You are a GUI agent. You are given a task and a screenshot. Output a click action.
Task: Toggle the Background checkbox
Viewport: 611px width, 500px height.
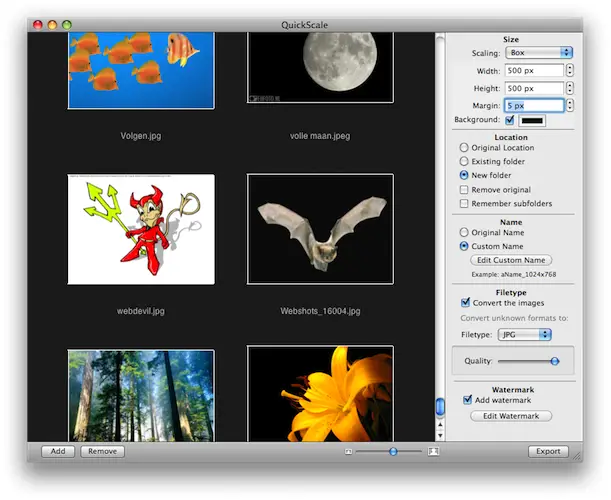(510, 120)
